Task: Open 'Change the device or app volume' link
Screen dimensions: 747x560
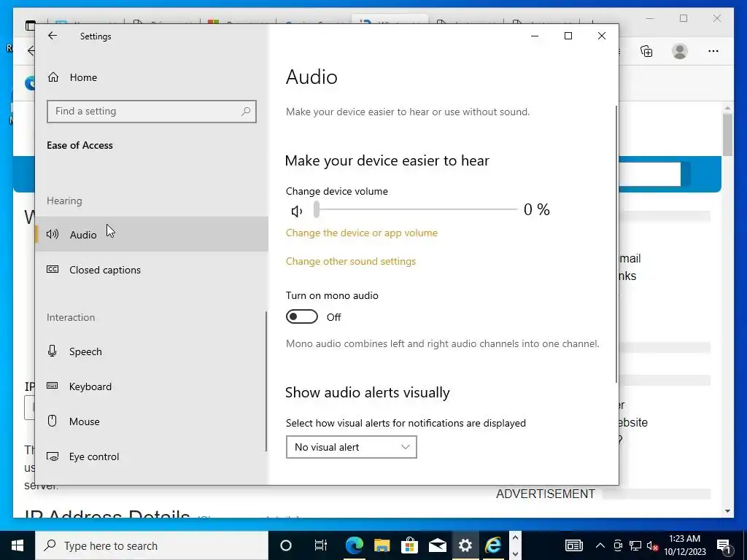Action: [362, 233]
